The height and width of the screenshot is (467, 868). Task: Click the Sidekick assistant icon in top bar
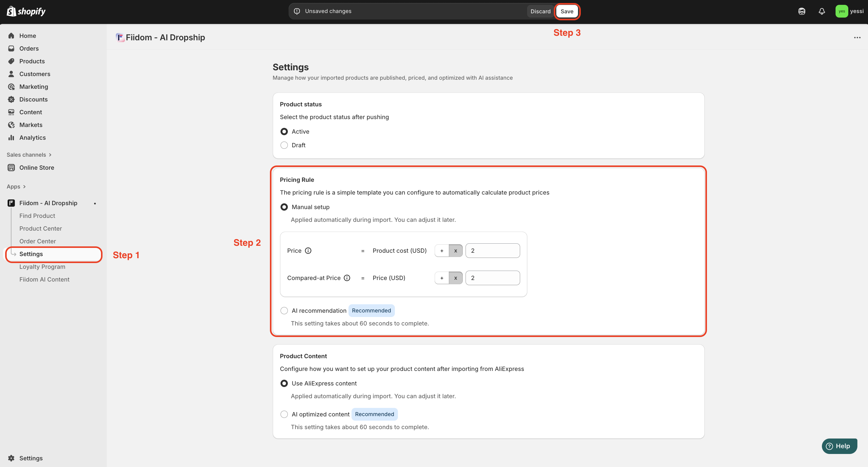click(802, 11)
